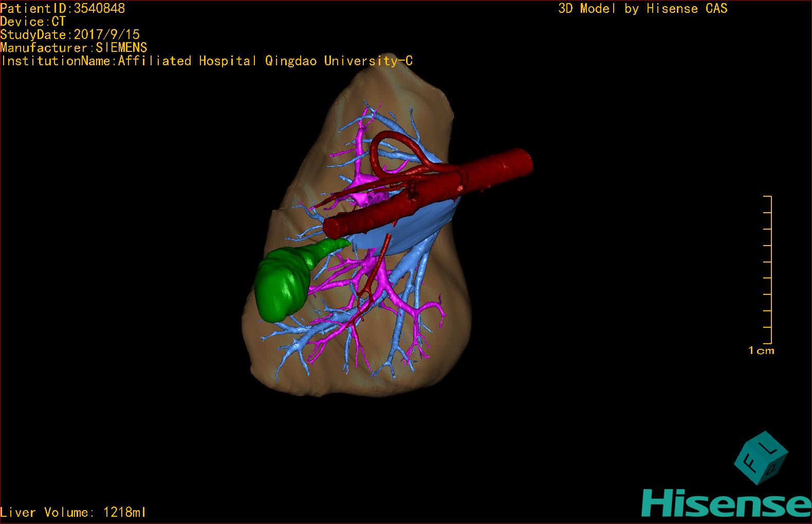Image resolution: width=812 pixels, height=524 pixels.
Task: Click the 1cm scale label
Action: (761, 351)
